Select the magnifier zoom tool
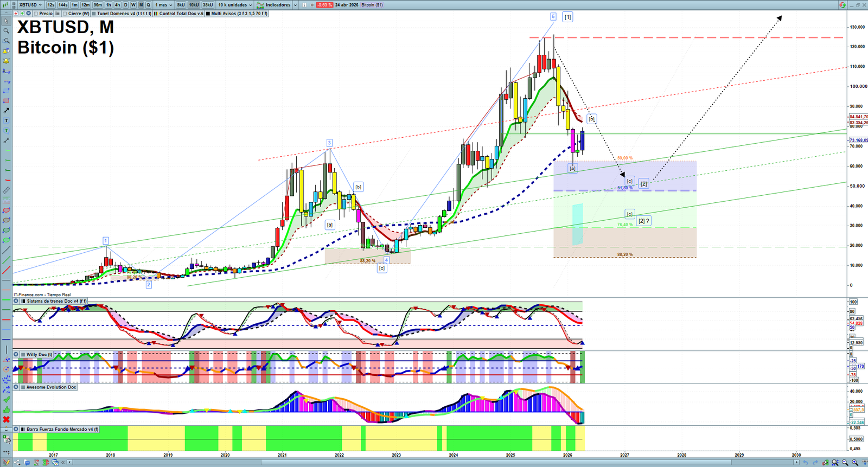This screenshot has height=467, width=868. (x=6, y=31)
